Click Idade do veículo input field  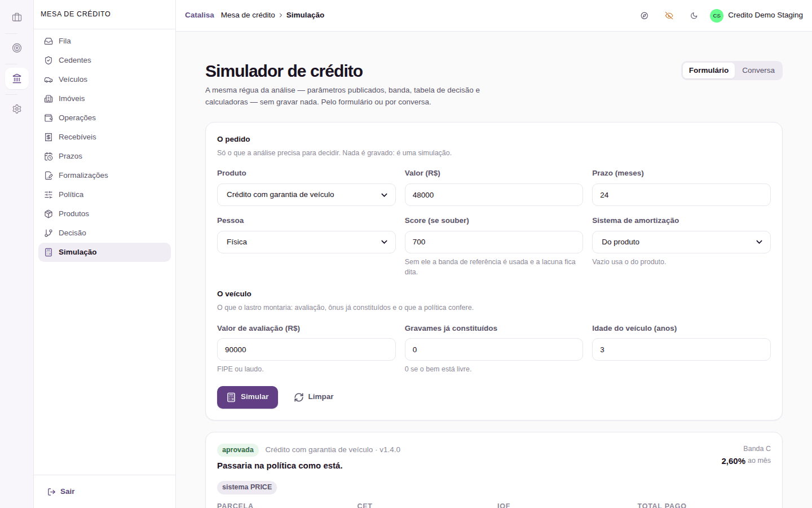click(x=681, y=349)
